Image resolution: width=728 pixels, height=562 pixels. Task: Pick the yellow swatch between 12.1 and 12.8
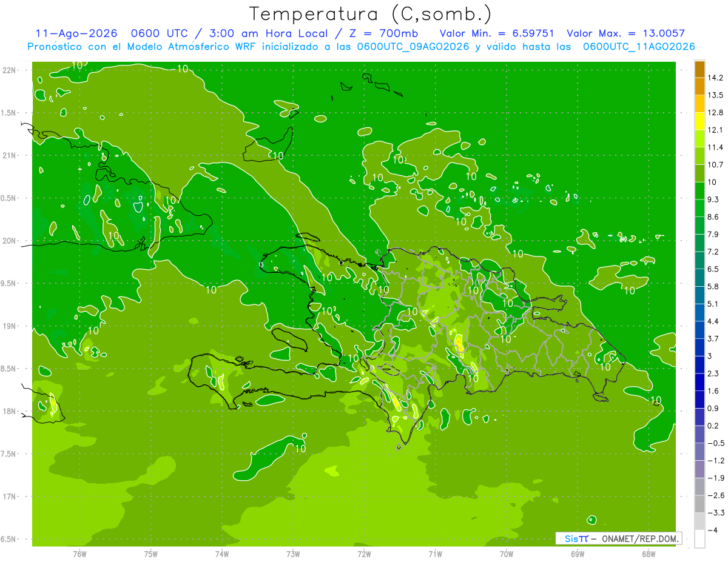699,121
